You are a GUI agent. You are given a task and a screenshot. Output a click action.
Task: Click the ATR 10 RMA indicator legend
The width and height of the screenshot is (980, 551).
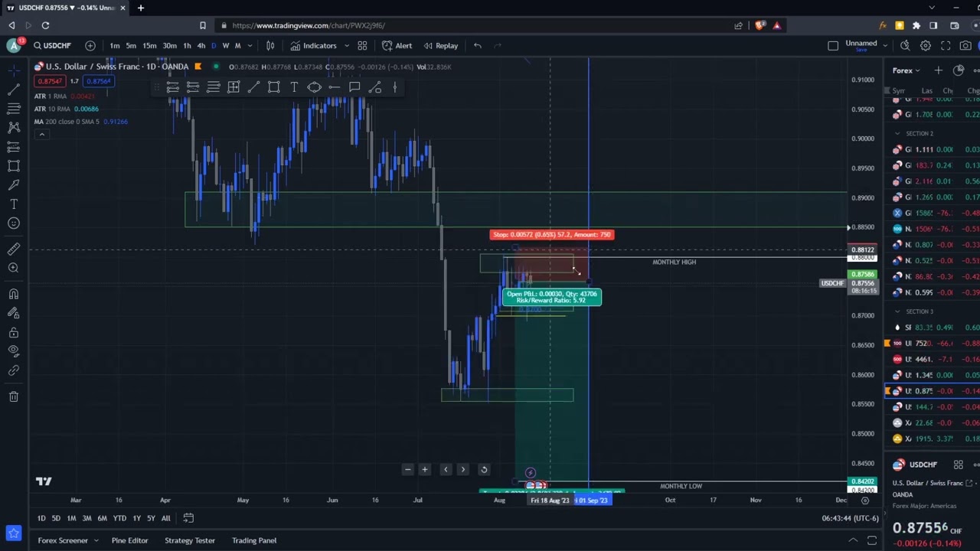(x=66, y=109)
